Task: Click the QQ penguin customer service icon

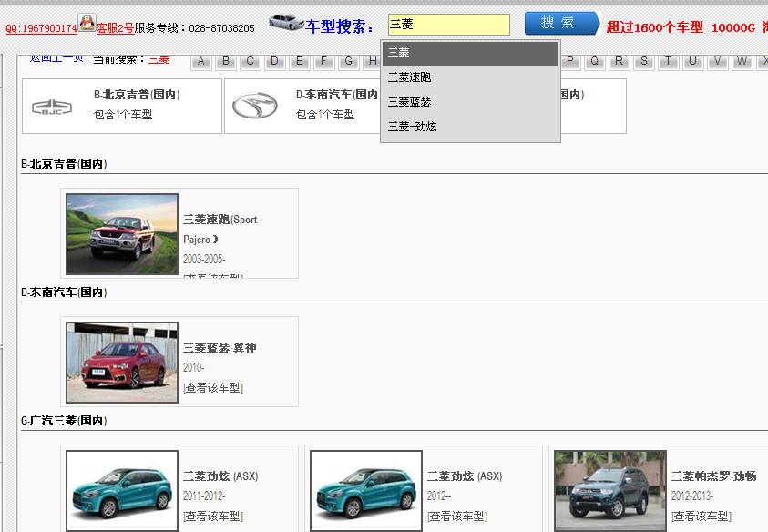Action: [87, 23]
